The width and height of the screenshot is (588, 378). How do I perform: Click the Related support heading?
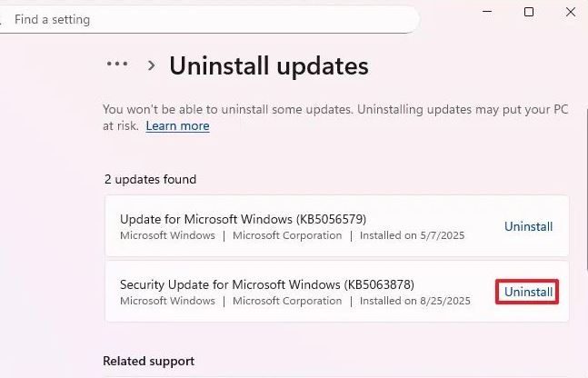[x=149, y=362]
